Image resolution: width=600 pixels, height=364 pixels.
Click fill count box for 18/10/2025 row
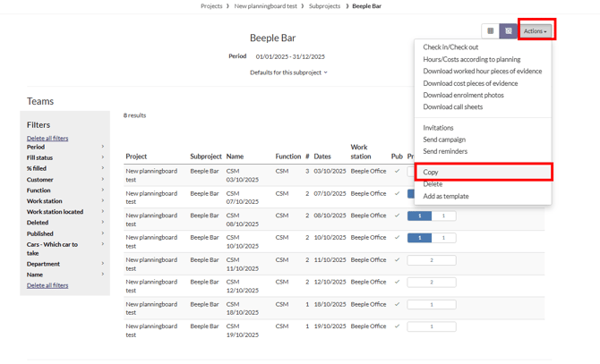pos(431,305)
